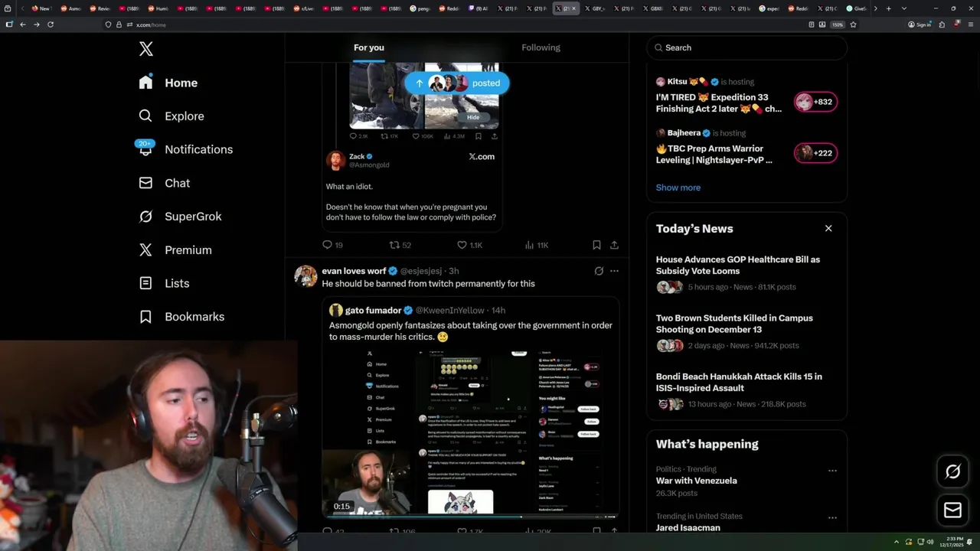Join Bajheera's space +222 listeners

[x=815, y=153]
